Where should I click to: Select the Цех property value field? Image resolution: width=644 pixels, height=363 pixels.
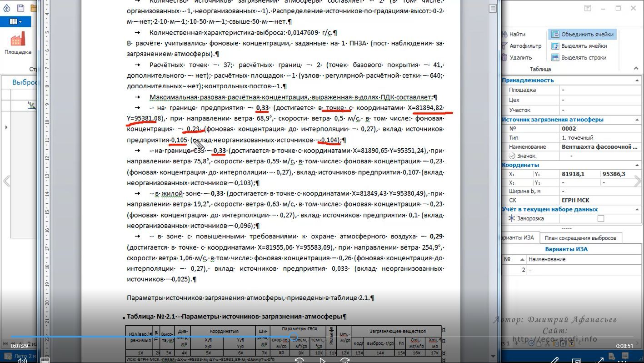click(x=600, y=100)
